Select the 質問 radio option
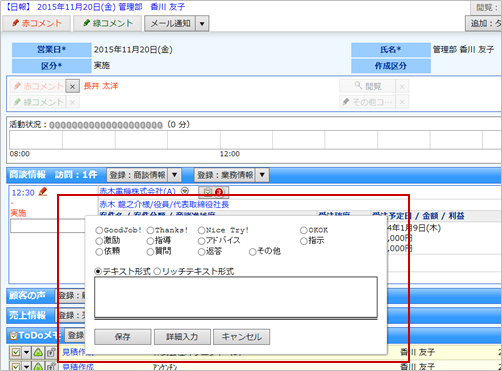This screenshot has height=371, width=502. [150, 252]
